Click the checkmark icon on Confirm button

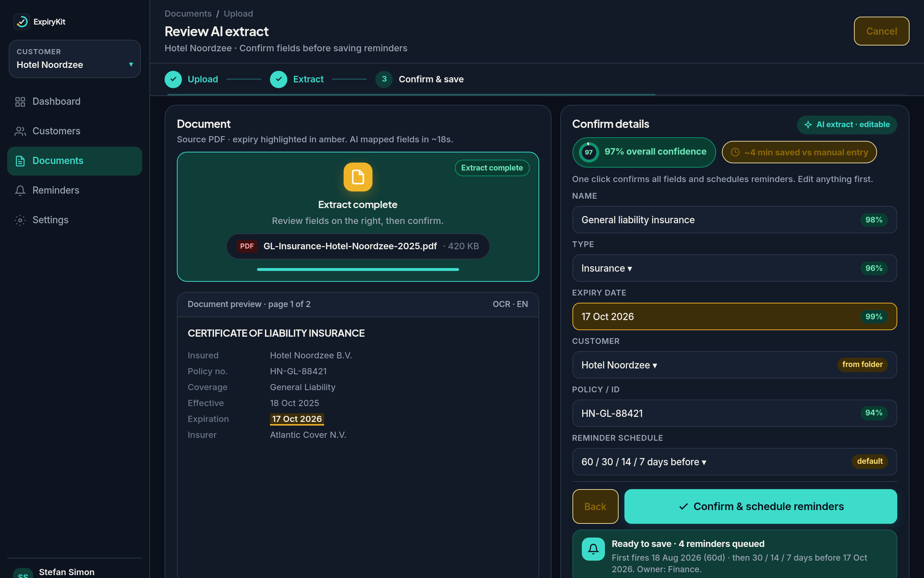click(684, 506)
